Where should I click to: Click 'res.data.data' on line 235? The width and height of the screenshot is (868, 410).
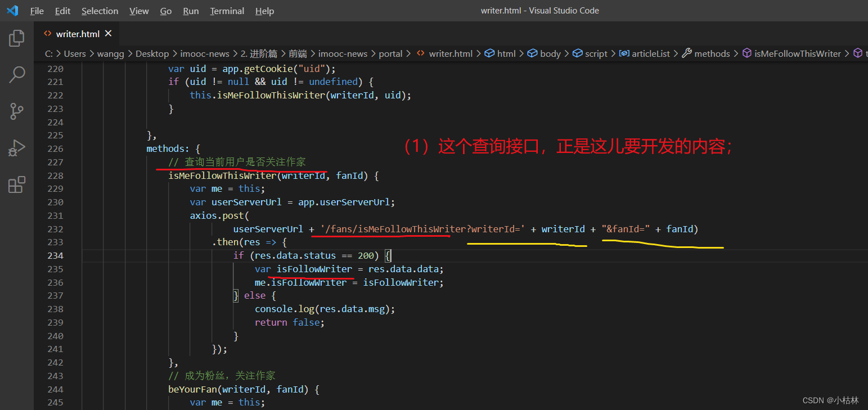404,269
